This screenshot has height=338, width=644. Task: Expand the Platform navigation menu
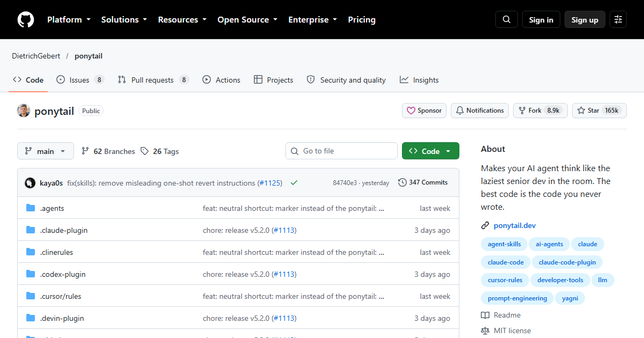[x=69, y=20]
